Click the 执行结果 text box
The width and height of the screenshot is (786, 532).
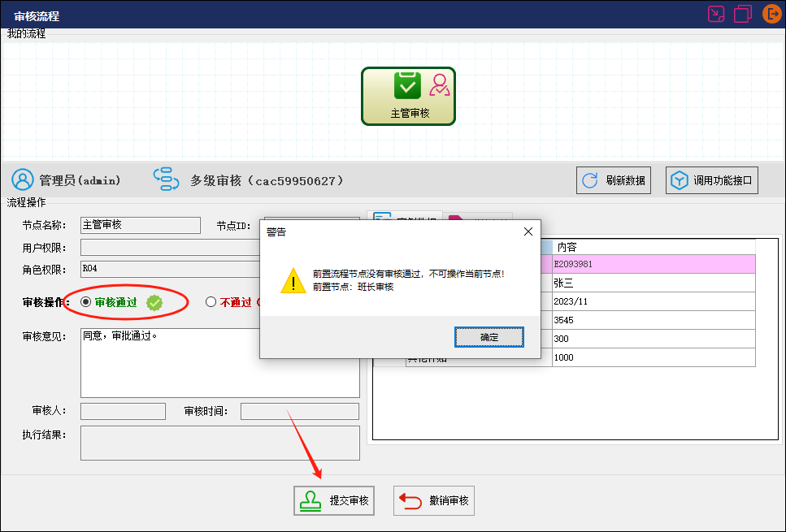[220, 443]
